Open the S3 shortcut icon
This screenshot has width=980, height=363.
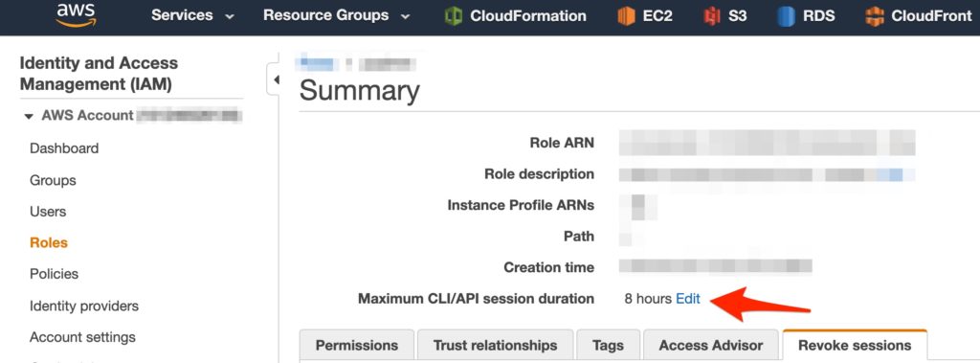(712, 16)
